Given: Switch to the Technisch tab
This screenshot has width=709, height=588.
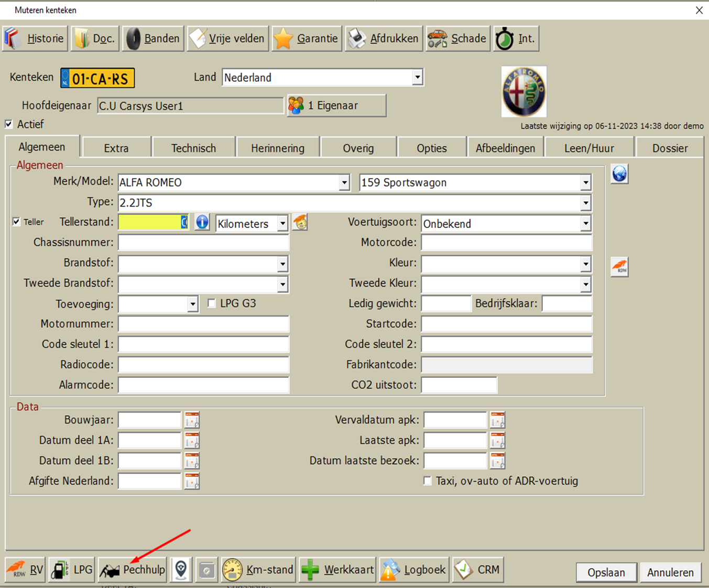Looking at the screenshot, I should pyautogui.click(x=193, y=148).
